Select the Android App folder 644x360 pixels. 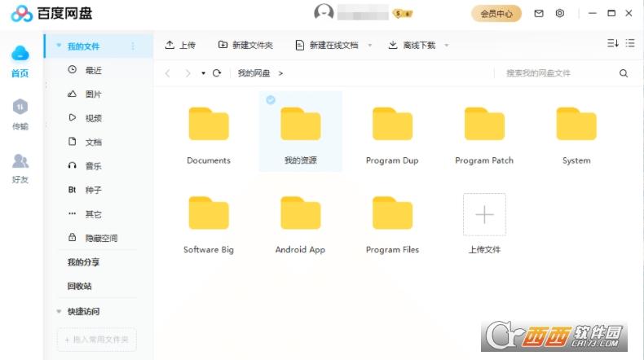(x=301, y=213)
